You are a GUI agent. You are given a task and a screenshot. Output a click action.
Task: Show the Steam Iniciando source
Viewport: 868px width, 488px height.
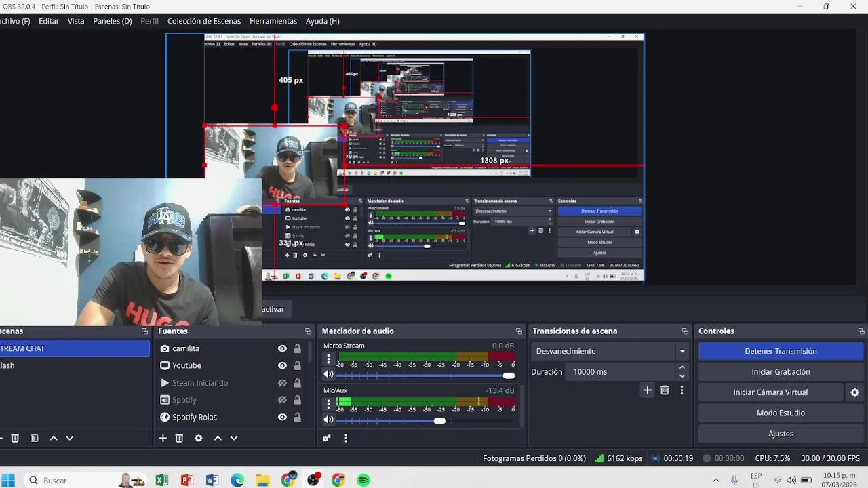coord(282,383)
